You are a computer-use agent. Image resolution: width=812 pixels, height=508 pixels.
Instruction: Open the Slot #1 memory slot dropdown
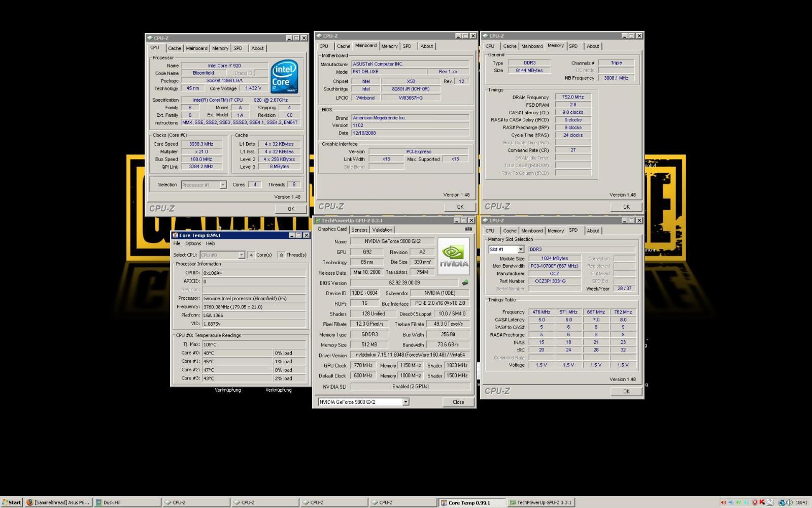520,249
